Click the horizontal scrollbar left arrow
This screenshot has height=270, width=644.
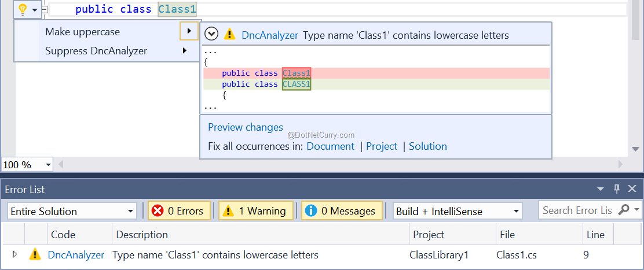click(x=60, y=165)
